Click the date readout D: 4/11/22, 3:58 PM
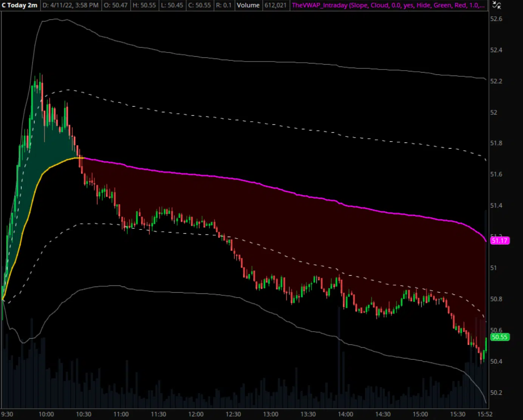The height and width of the screenshot is (420, 523). click(x=71, y=5)
